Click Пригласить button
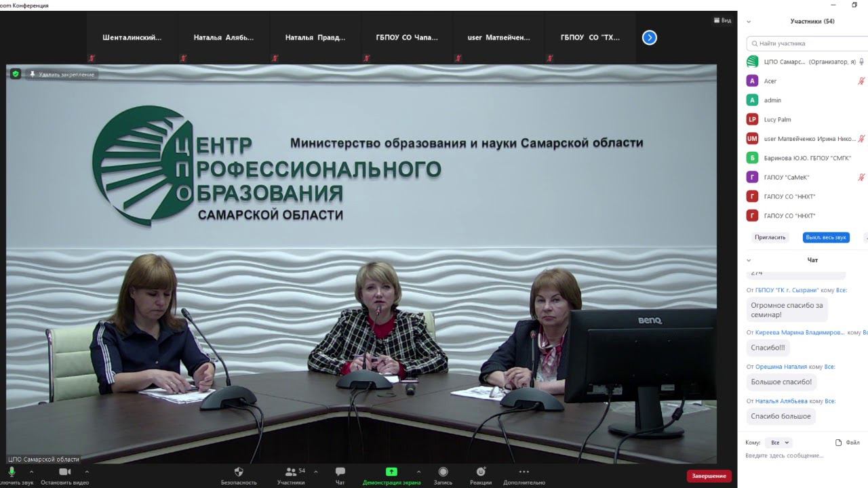 770,237
